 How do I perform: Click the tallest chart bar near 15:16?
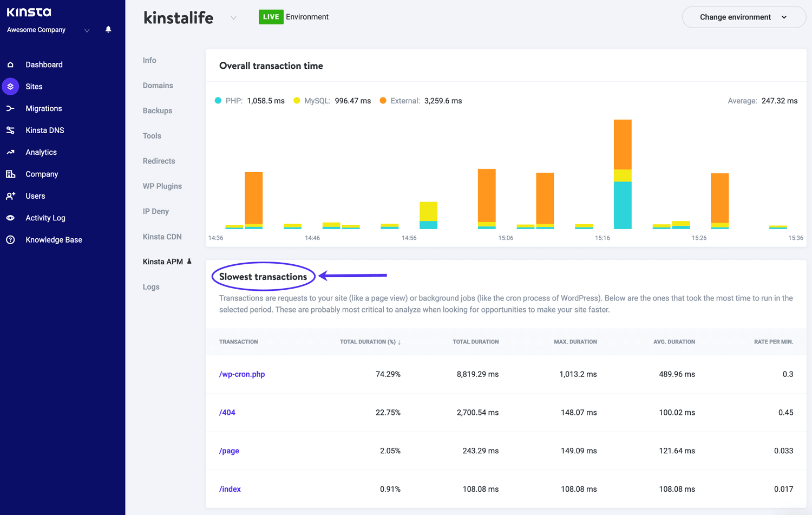tap(623, 174)
